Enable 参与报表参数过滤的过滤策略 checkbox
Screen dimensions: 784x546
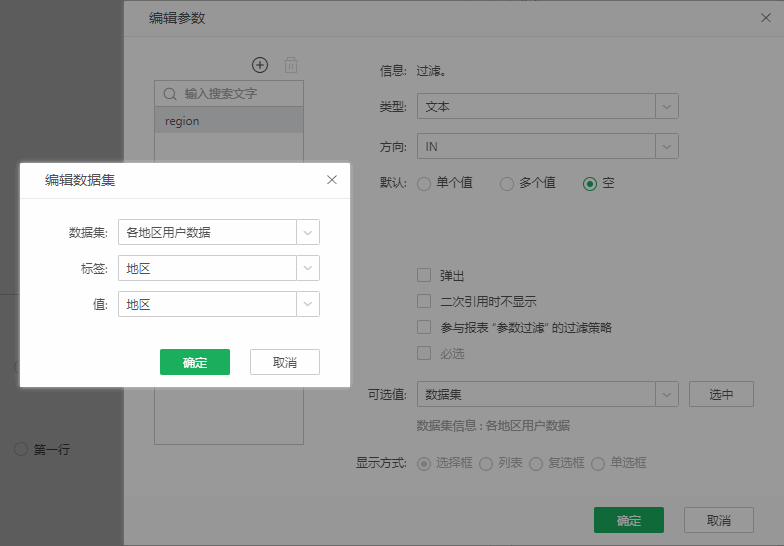(x=424, y=327)
